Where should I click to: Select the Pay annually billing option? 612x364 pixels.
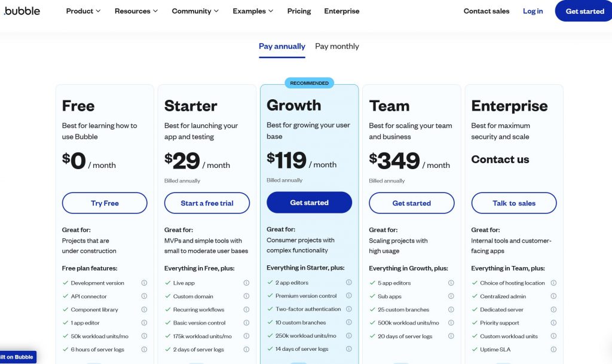282,46
